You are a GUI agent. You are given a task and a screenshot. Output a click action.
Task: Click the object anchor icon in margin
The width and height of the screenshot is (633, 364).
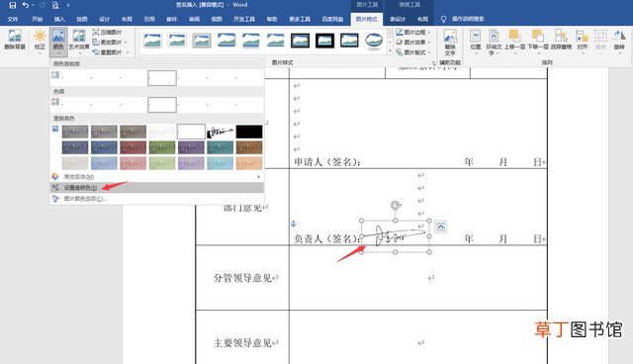coord(294,224)
